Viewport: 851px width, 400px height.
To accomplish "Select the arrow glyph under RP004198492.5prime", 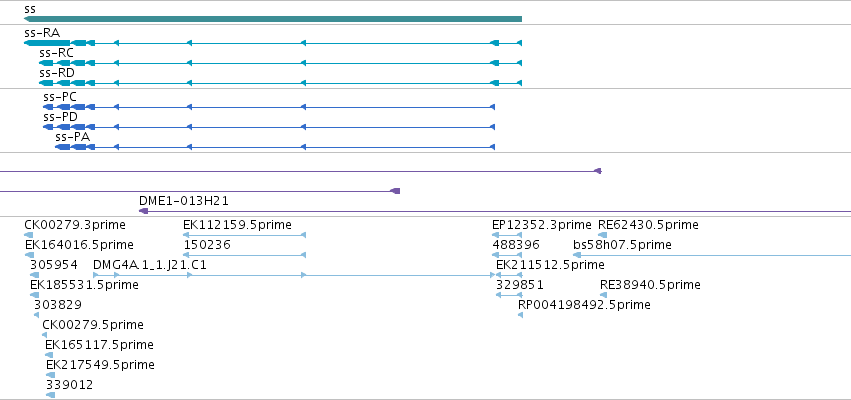I will coord(520,315).
